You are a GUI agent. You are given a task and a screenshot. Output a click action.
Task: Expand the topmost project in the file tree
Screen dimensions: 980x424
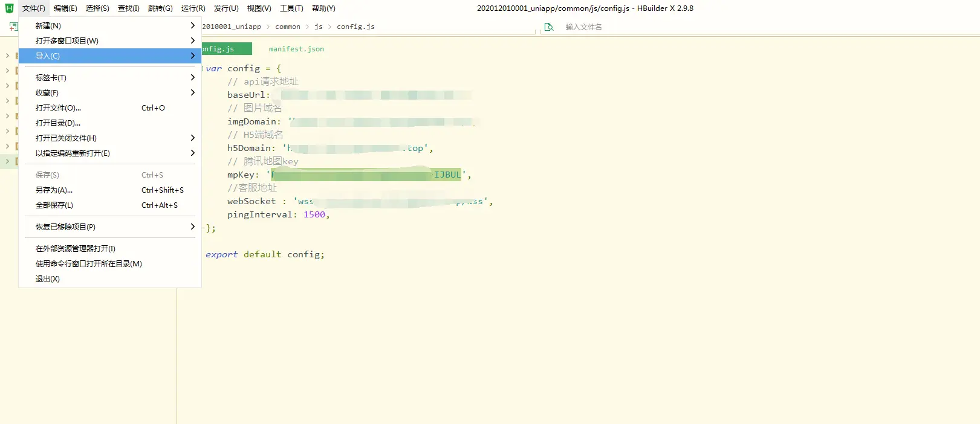pyautogui.click(x=7, y=56)
